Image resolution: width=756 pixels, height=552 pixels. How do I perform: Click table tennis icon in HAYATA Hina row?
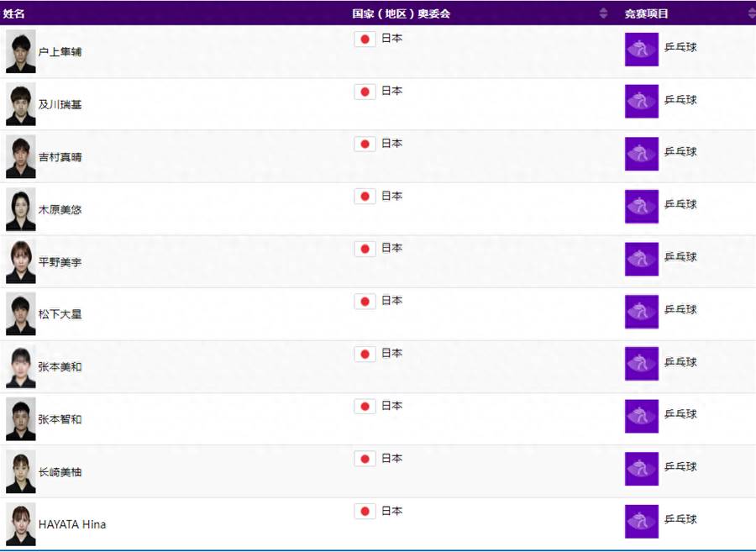[x=642, y=521]
